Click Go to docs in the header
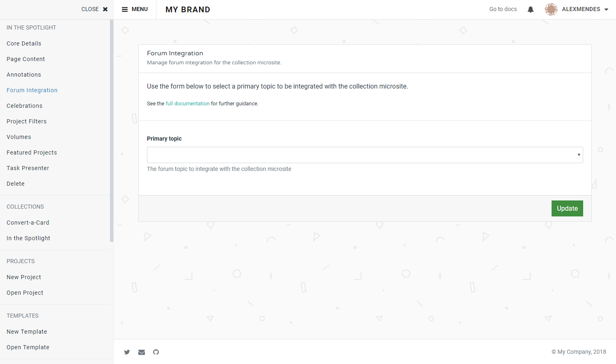The width and height of the screenshot is (616, 364). pos(502,9)
